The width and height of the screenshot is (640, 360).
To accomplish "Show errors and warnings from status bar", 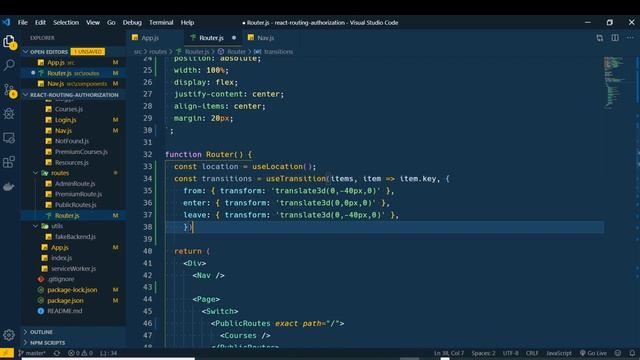I will (80, 353).
